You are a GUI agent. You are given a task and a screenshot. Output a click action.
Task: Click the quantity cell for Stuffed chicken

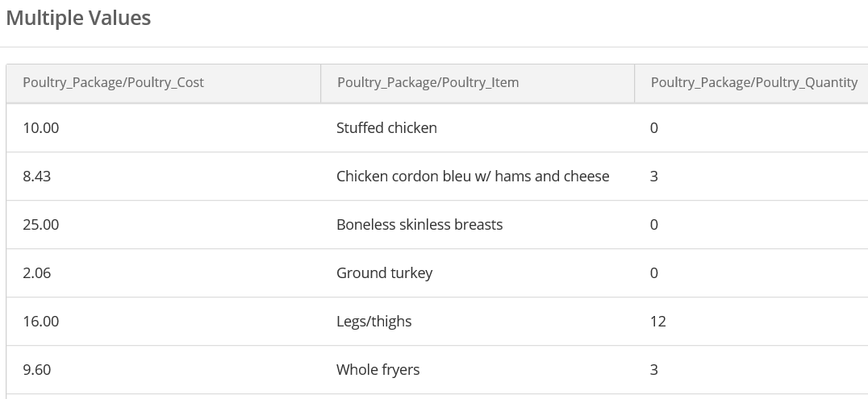coord(654,127)
